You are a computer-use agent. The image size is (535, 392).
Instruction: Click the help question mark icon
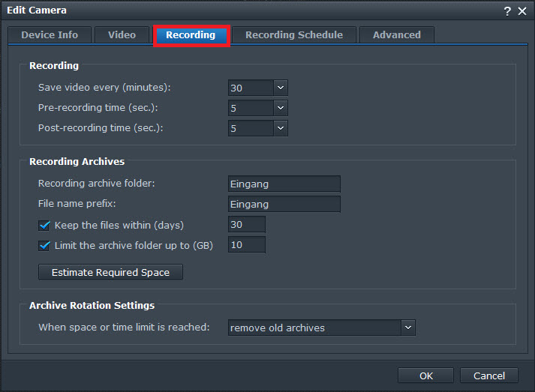click(x=507, y=10)
